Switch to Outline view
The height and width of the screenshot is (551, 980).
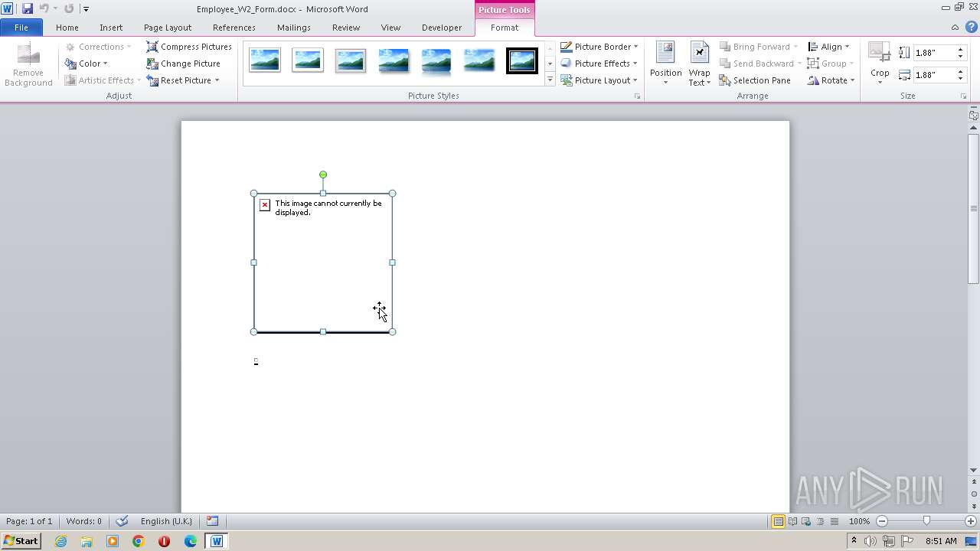click(820, 521)
